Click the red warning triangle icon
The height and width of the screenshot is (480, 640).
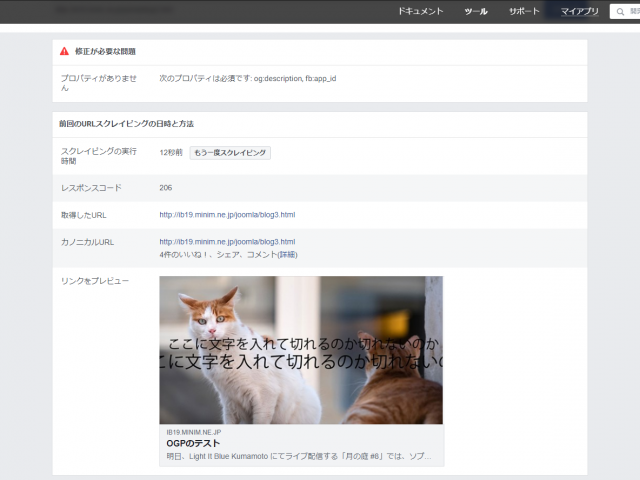click(x=64, y=51)
